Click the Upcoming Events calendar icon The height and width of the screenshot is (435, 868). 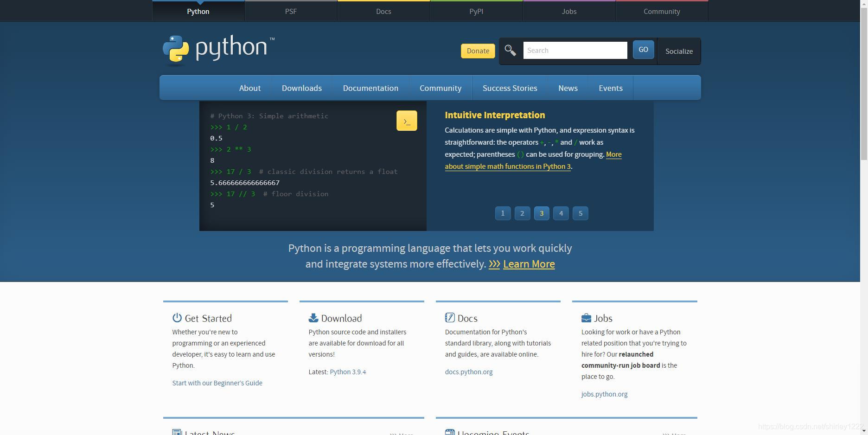tap(449, 432)
